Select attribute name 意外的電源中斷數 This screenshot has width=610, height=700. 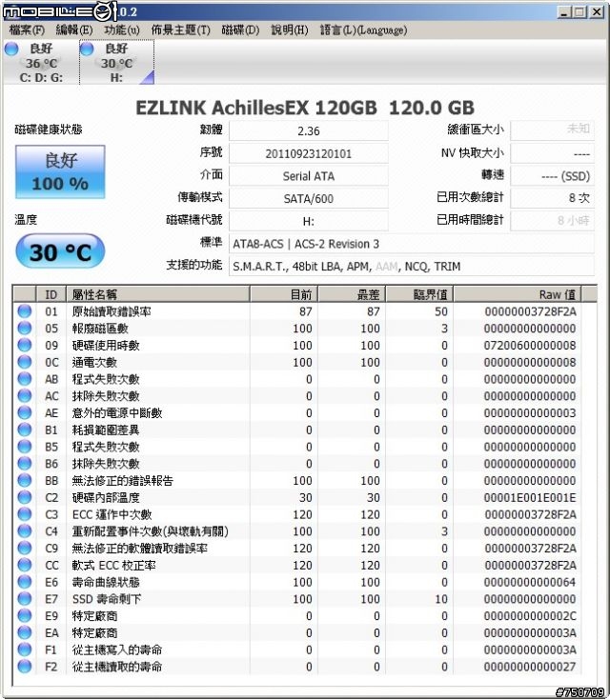(117, 413)
